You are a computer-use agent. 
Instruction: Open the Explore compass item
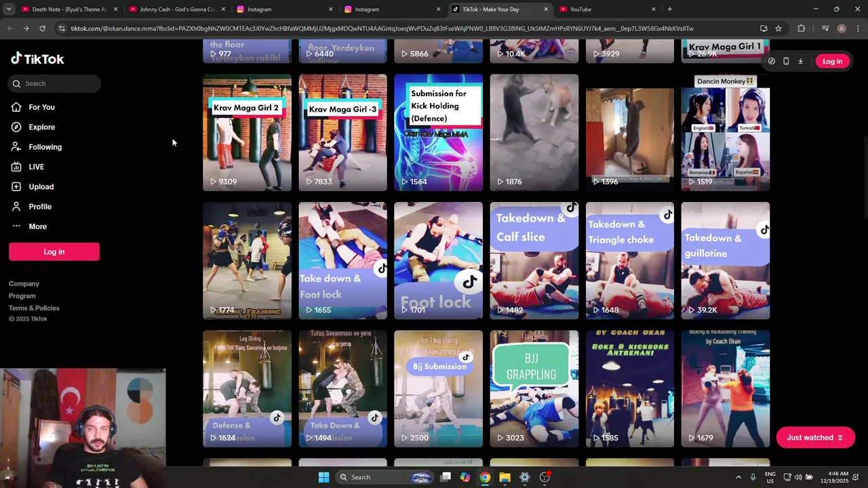(x=33, y=127)
